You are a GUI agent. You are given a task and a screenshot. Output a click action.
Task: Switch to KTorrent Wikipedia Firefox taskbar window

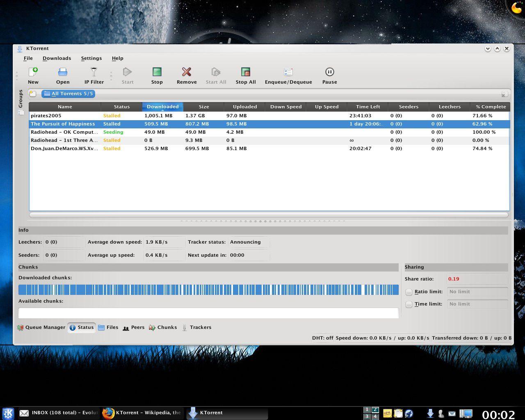point(142,413)
